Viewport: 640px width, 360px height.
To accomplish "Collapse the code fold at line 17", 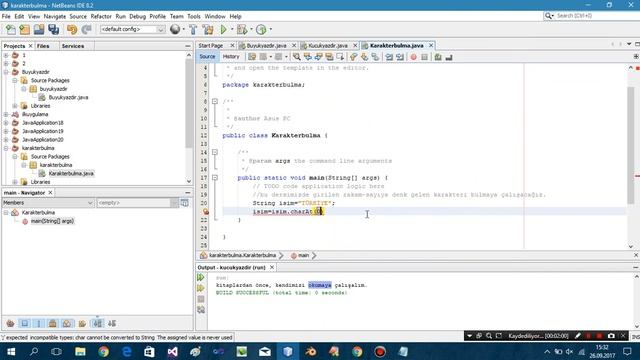I will [x=215, y=178].
